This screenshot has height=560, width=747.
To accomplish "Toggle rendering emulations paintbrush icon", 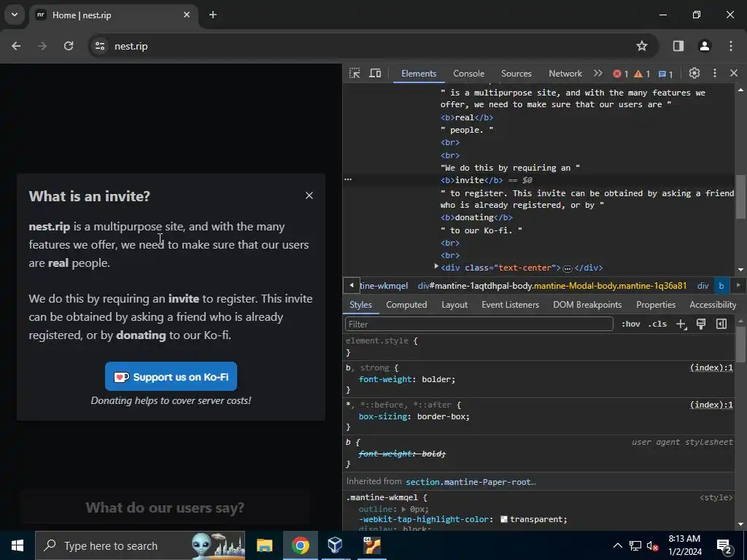I will pyautogui.click(x=701, y=324).
